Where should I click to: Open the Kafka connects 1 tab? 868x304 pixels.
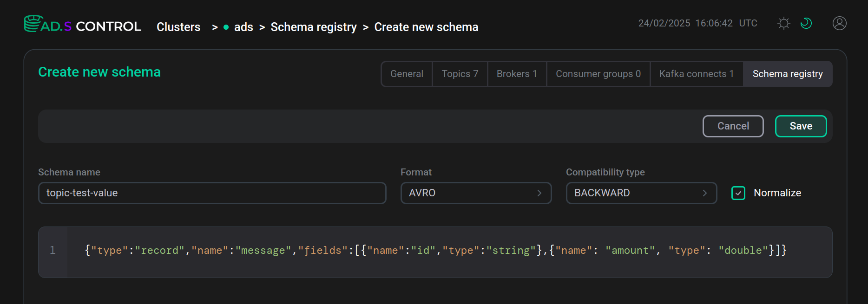(x=697, y=74)
